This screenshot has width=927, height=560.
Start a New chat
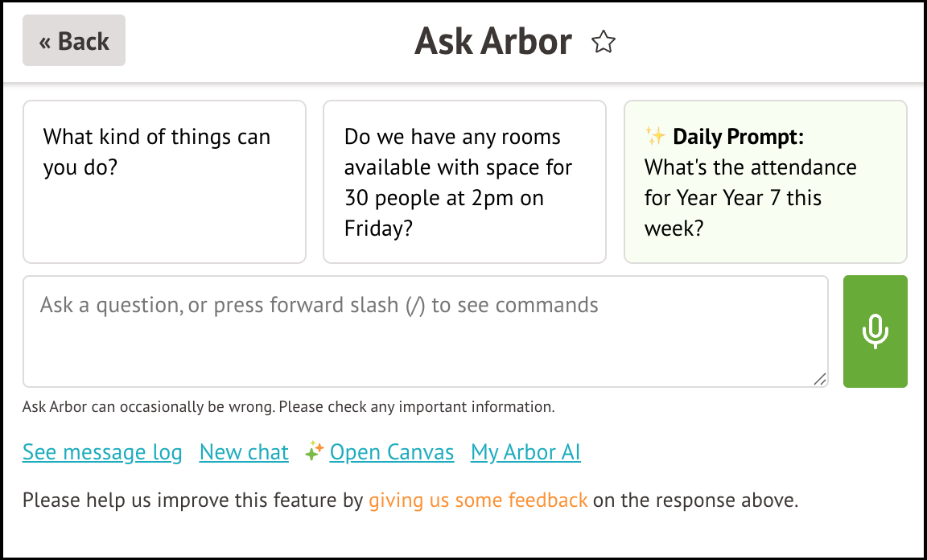point(244,452)
